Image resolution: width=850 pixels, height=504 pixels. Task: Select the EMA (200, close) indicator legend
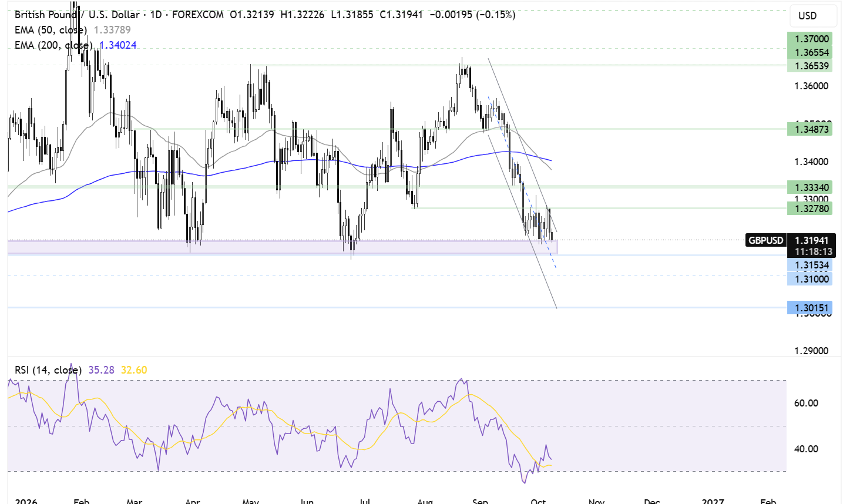[x=53, y=45]
